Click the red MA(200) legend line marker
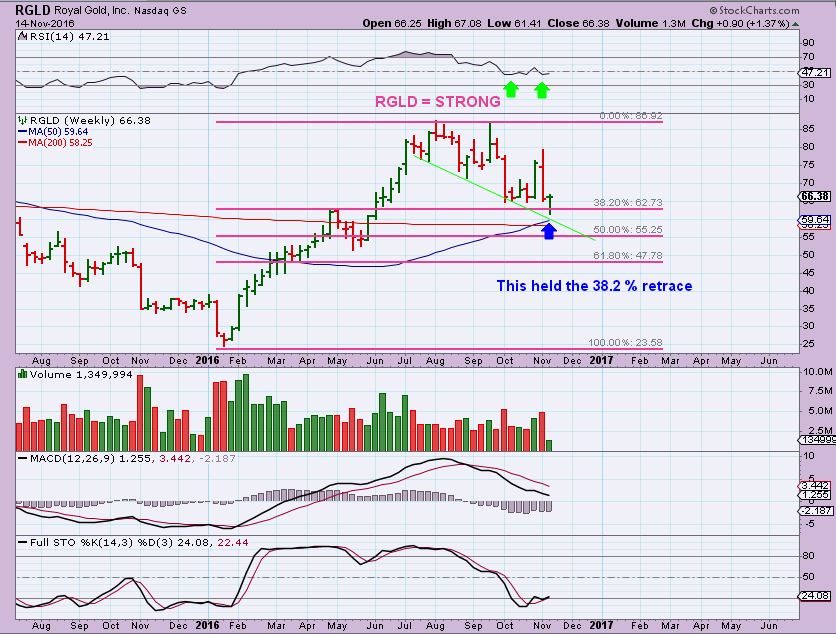 tap(22, 143)
